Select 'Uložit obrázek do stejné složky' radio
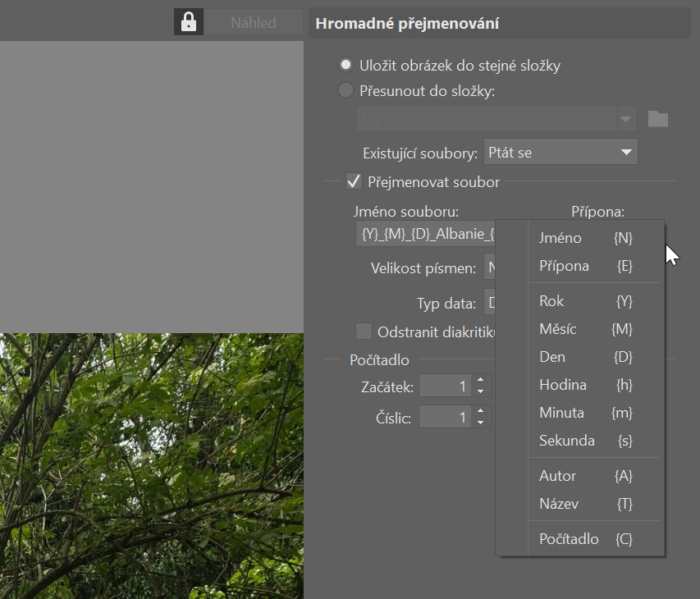Viewport: 700px width, 599px height. tap(346, 65)
